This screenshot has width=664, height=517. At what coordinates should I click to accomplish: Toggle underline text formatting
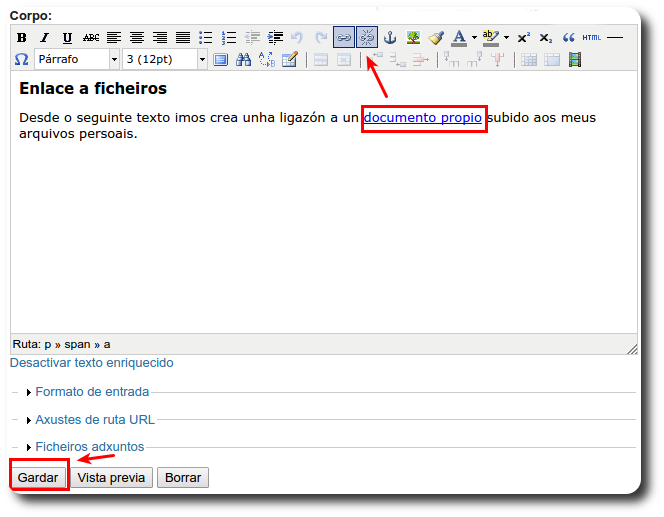click(x=67, y=38)
